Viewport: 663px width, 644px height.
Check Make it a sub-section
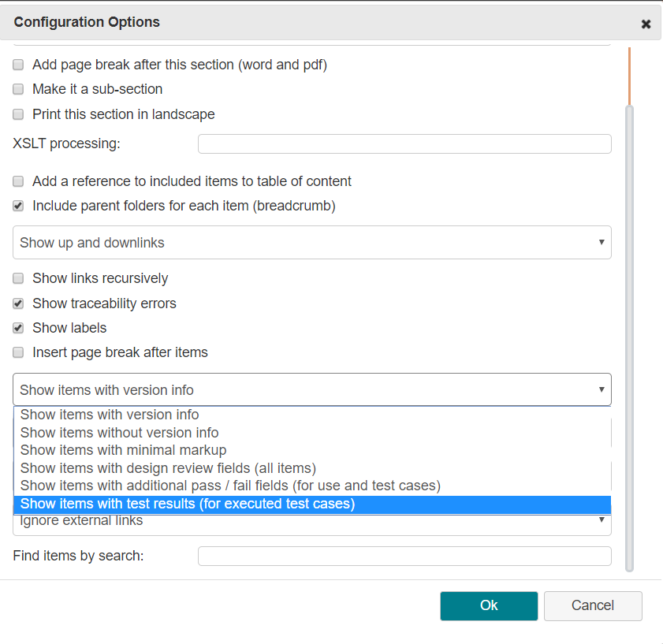[18, 89]
